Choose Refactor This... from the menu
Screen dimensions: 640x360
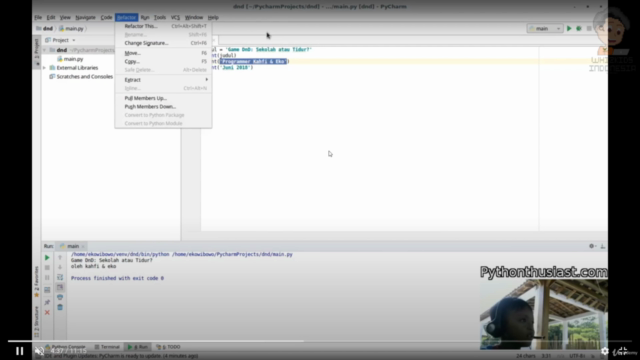point(163,26)
